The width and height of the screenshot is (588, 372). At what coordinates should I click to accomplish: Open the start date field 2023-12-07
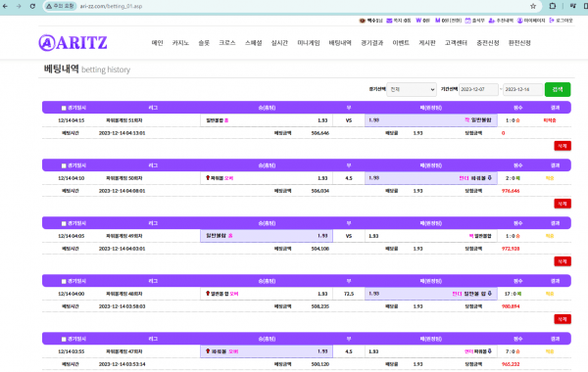click(478, 89)
